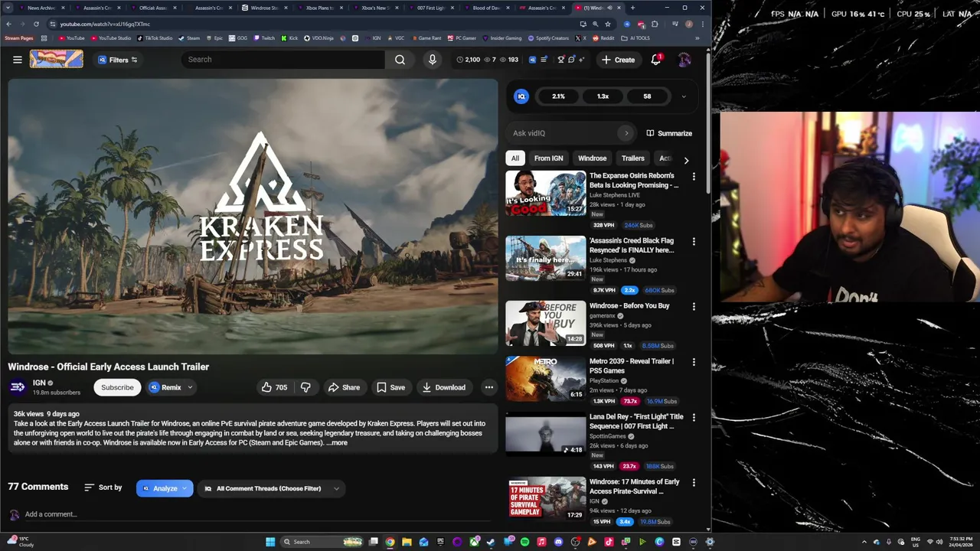Open Epic Games Launcher from the taskbar

440,542
